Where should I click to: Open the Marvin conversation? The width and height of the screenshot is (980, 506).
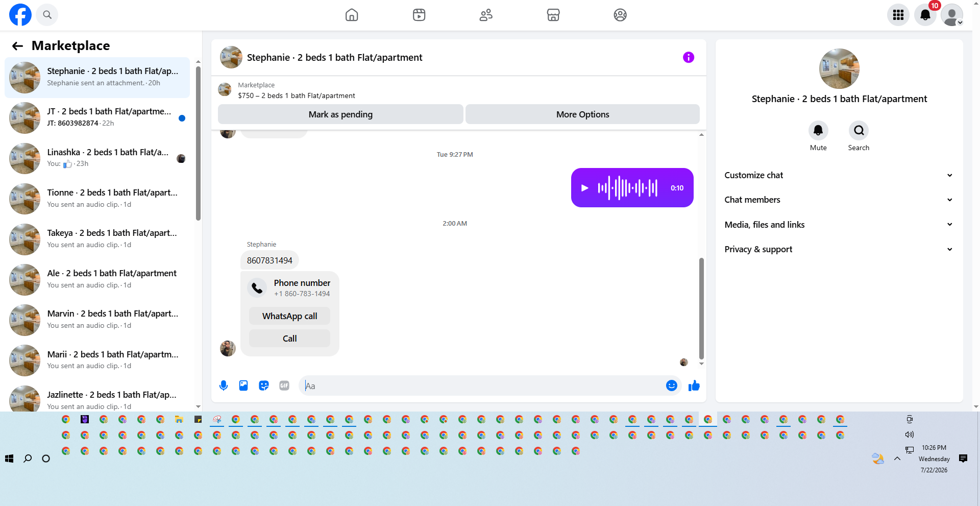tap(97, 320)
